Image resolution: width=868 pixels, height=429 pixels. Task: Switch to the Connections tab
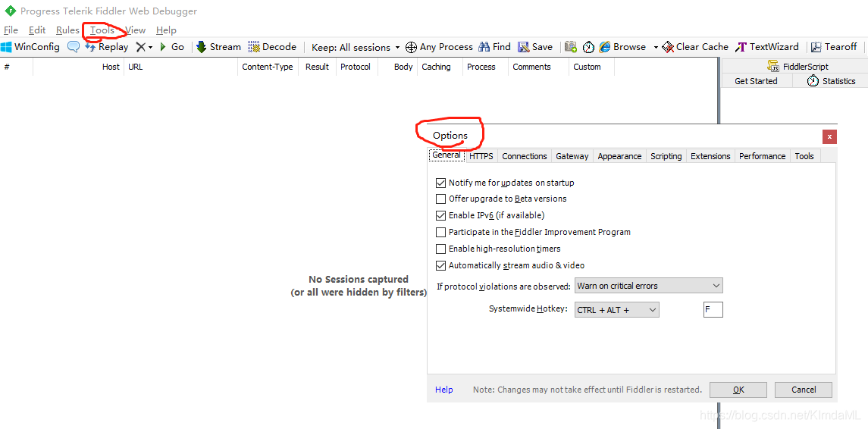click(525, 156)
